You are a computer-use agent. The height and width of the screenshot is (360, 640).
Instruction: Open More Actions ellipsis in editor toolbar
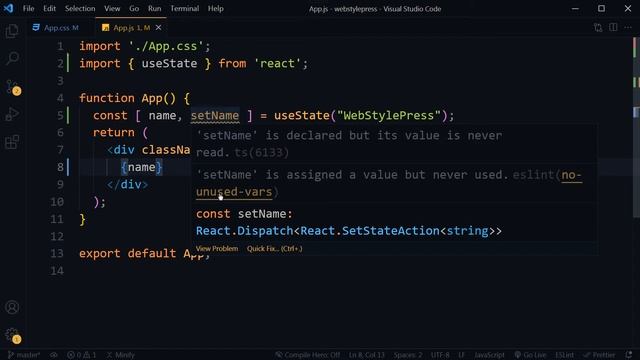[628, 27]
